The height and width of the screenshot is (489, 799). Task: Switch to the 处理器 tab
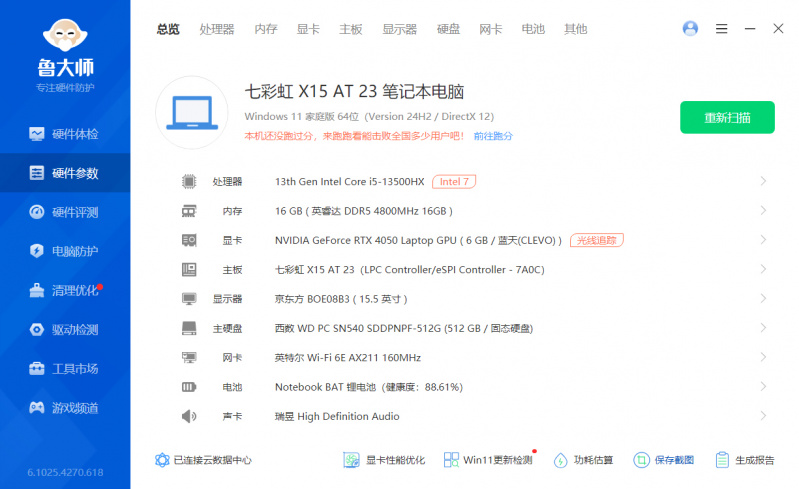pyautogui.click(x=216, y=29)
